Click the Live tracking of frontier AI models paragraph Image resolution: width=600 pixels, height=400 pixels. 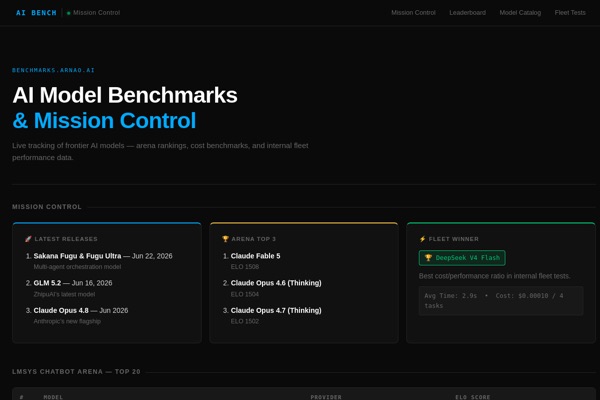[160, 152]
